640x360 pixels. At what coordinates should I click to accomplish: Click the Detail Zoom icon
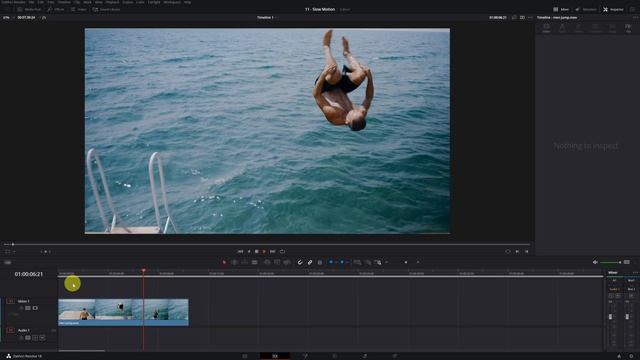coord(368,262)
